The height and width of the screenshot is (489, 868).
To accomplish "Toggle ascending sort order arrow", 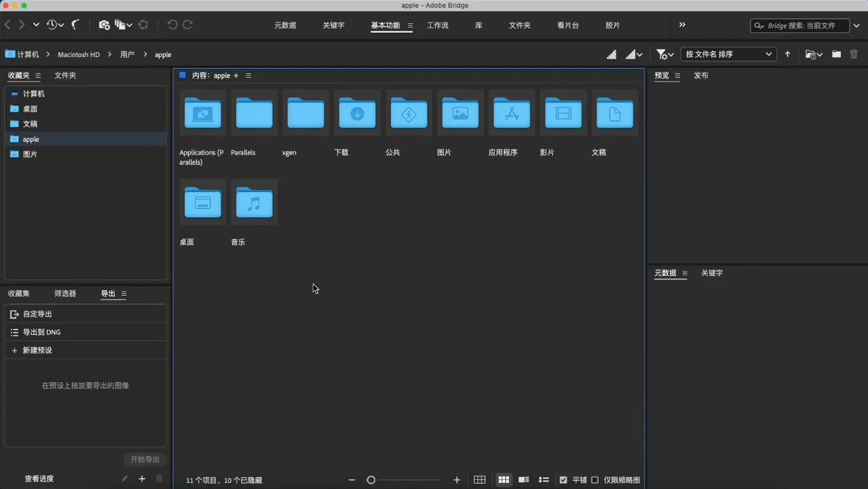I will (788, 54).
